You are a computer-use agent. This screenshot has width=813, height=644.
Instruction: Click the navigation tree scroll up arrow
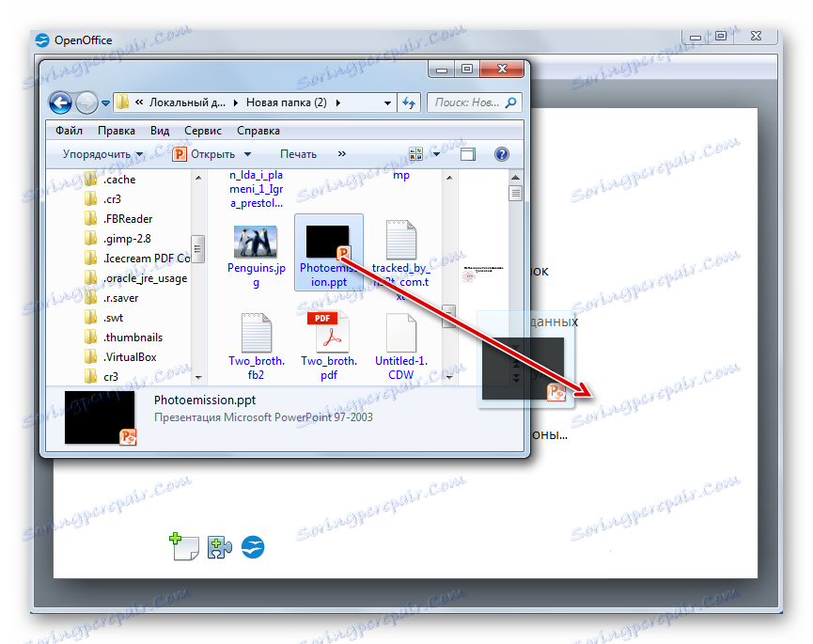[x=198, y=178]
